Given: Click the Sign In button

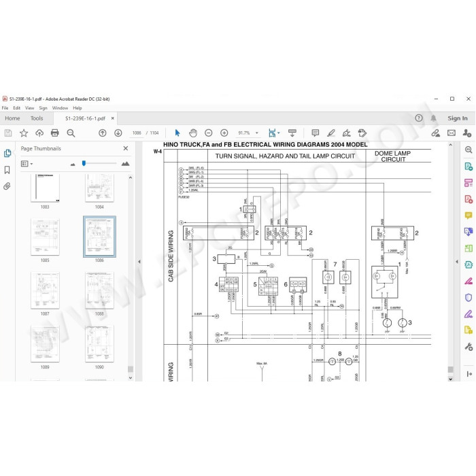Looking at the screenshot, I should [458, 118].
